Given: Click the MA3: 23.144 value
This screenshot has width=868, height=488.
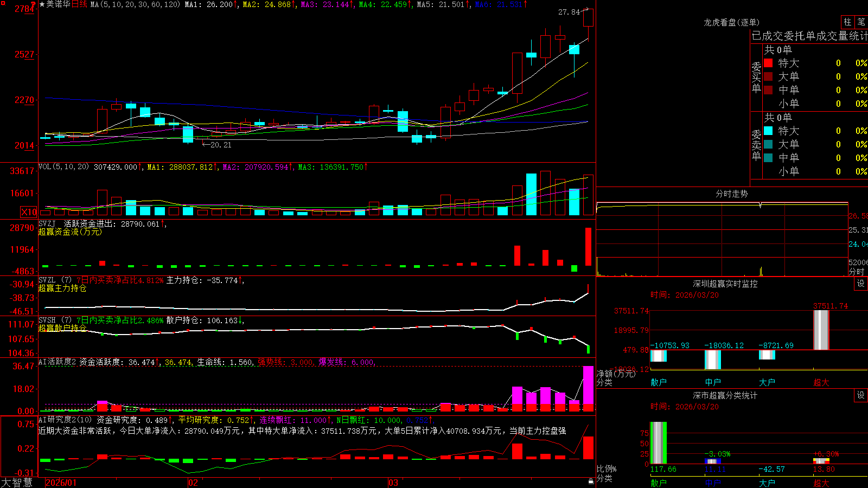Looking at the screenshot, I should click(327, 4).
